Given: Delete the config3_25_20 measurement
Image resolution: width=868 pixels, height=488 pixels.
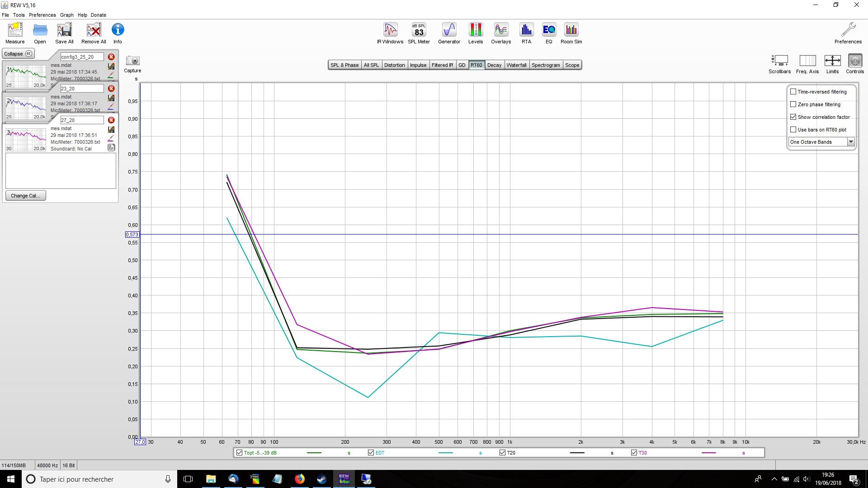Looking at the screenshot, I should click(x=111, y=57).
